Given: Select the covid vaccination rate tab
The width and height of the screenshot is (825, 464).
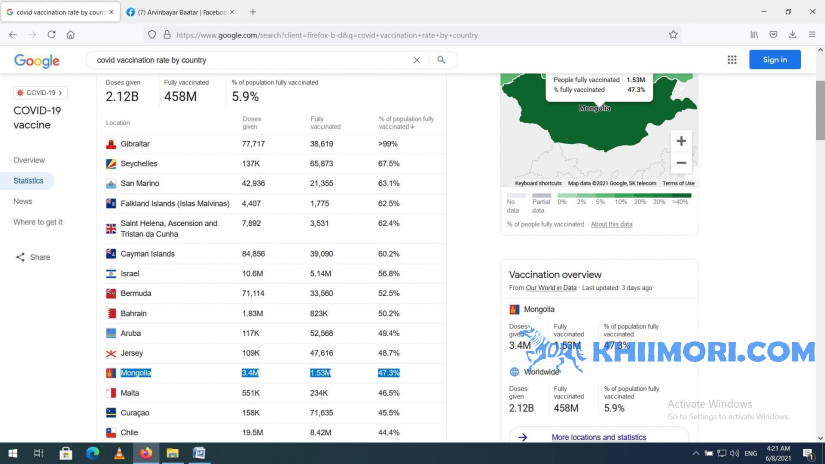Looking at the screenshot, I should pos(61,12).
